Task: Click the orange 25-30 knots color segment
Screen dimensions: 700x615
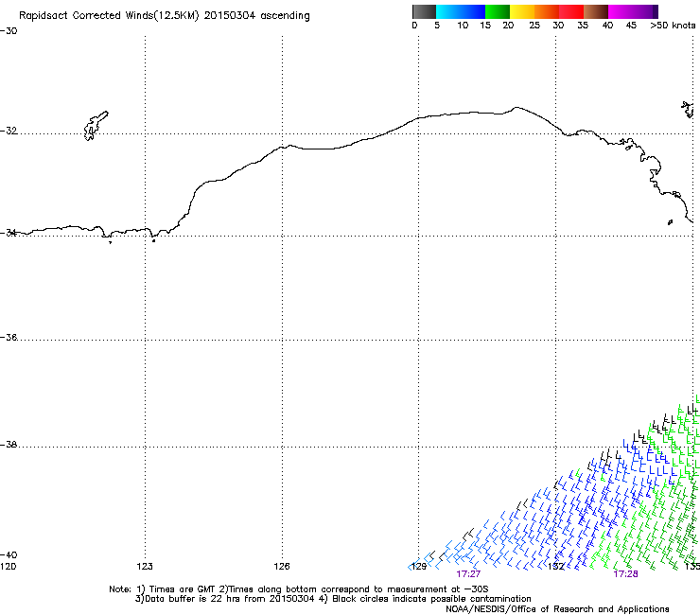Action: 547,11
